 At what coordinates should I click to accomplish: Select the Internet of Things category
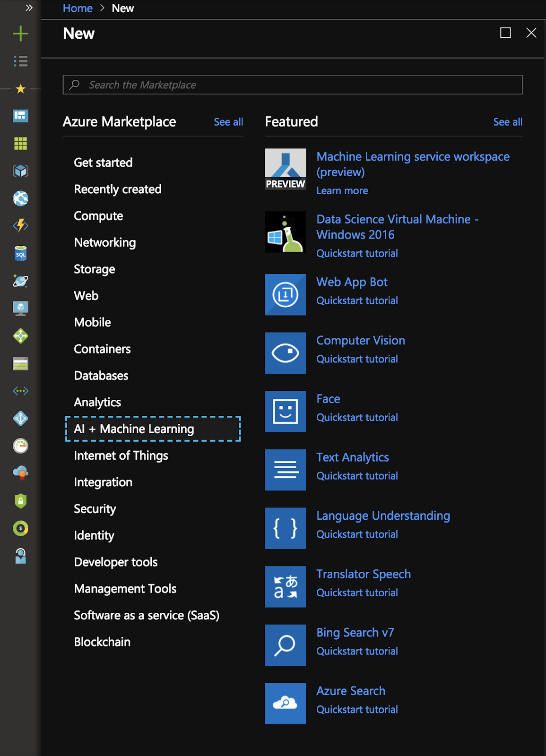(121, 455)
